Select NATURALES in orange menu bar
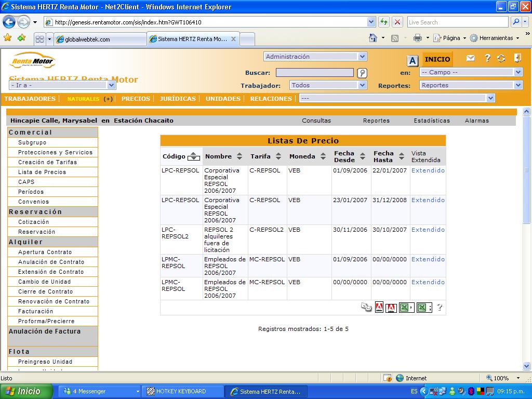This screenshot has height=399, width=532. [x=83, y=99]
